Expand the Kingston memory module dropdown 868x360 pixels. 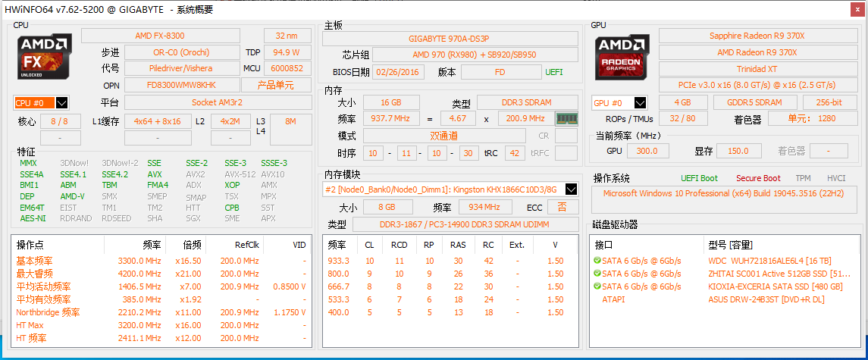pos(571,189)
